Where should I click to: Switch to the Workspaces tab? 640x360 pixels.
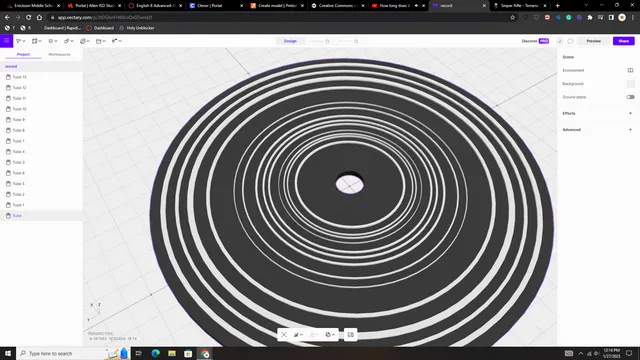point(59,54)
